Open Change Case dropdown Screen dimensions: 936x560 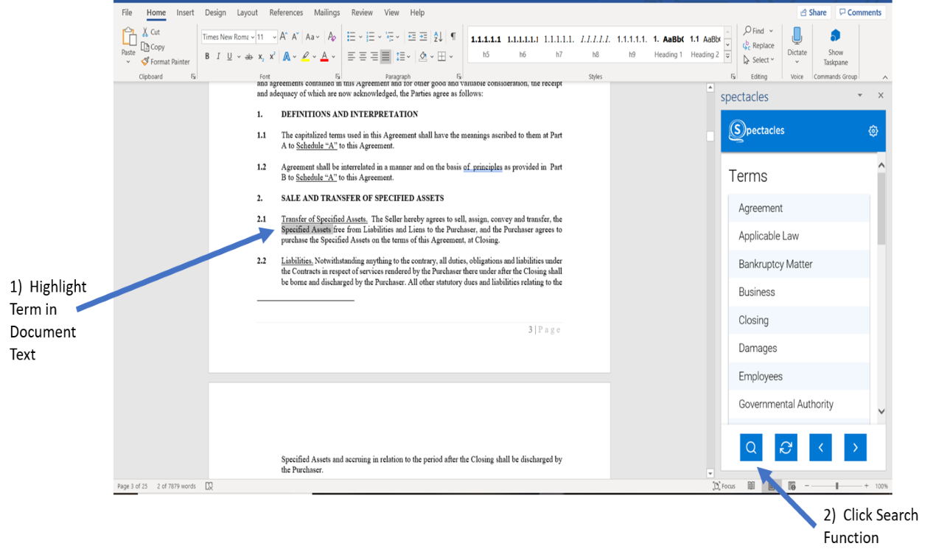click(x=312, y=36)
